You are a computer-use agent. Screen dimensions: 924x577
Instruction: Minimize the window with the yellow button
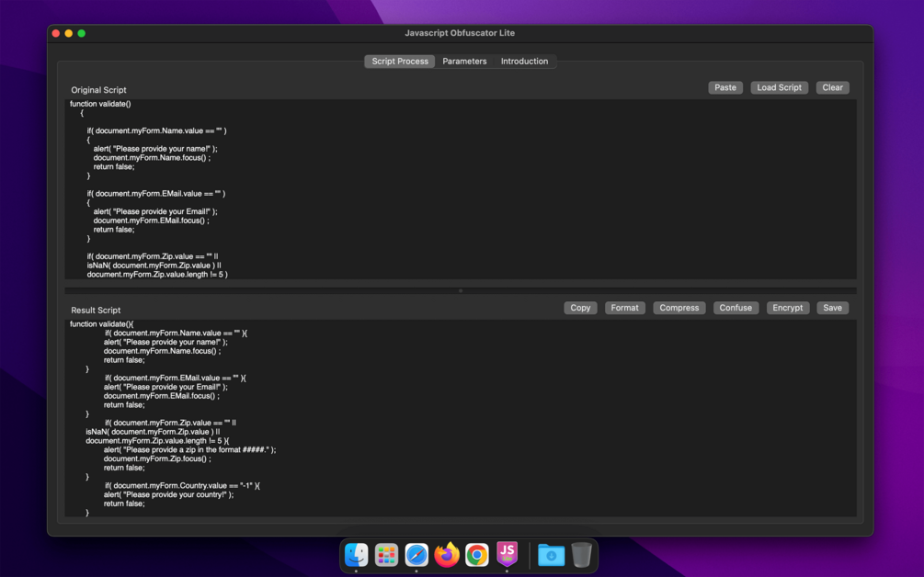(x=69, y=34)
